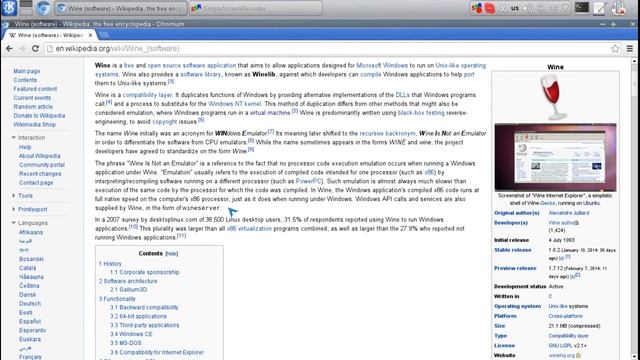Click the address bar with en.wikipedia.org URL

pyautogui.click(x=327, y=49)
